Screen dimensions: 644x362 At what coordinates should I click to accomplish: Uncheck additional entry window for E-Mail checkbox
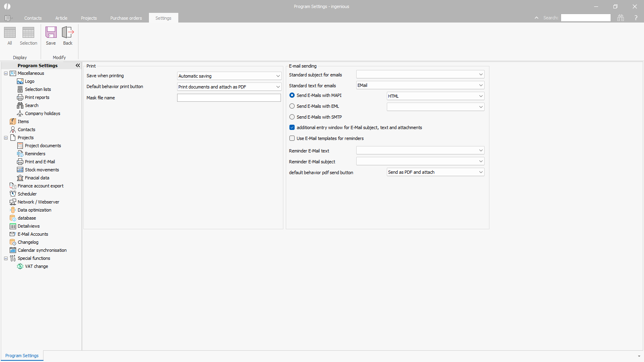(x=292, y=128)
